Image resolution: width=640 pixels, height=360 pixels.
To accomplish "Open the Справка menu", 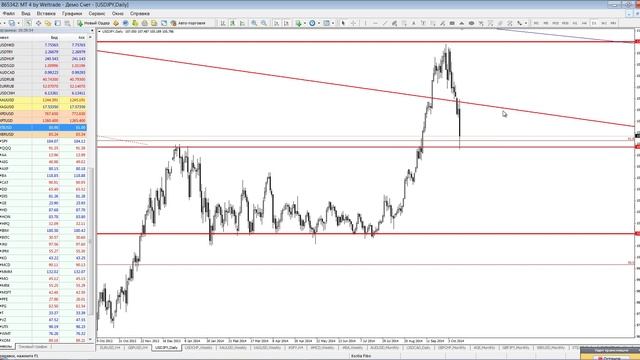I will pos(140,13).
